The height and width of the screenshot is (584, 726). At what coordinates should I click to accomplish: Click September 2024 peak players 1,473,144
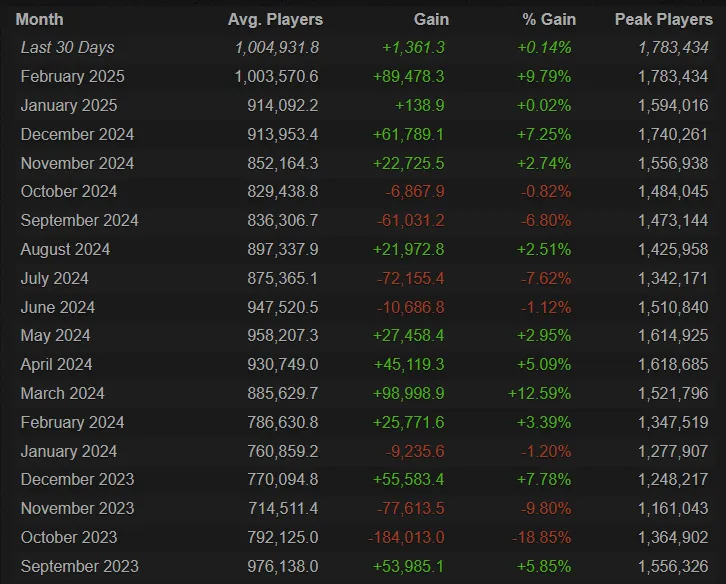pos(673,220)
